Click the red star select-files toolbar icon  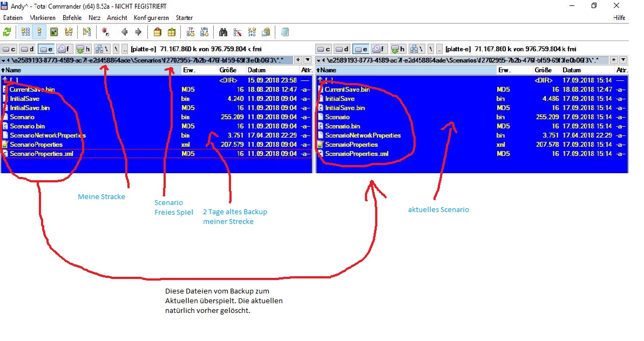point(105,32)
